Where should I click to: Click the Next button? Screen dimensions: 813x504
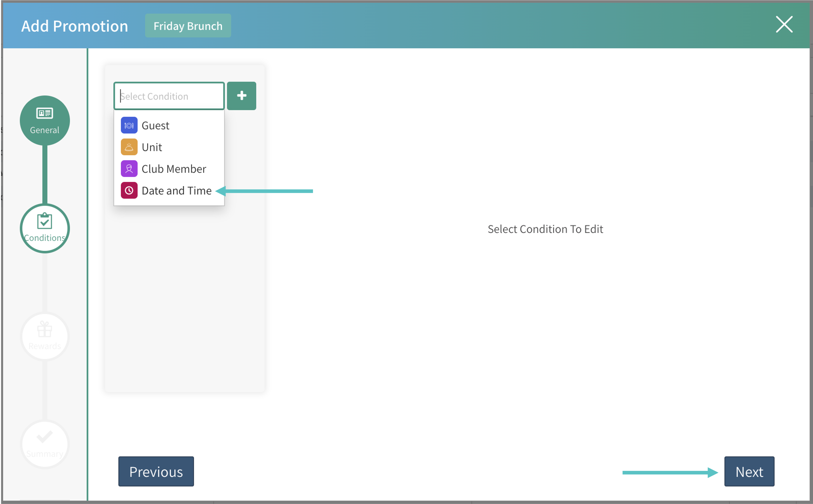pos(749,471)
